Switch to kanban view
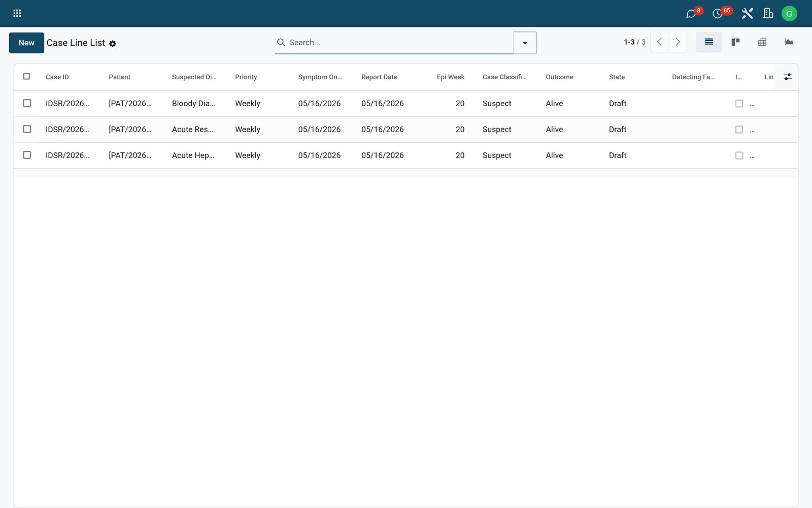Screen dimensions: 812x508 [x=735, y=42]
